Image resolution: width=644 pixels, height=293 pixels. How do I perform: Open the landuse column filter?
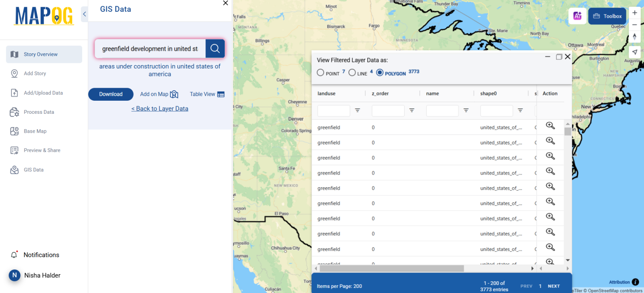[357, 110]
